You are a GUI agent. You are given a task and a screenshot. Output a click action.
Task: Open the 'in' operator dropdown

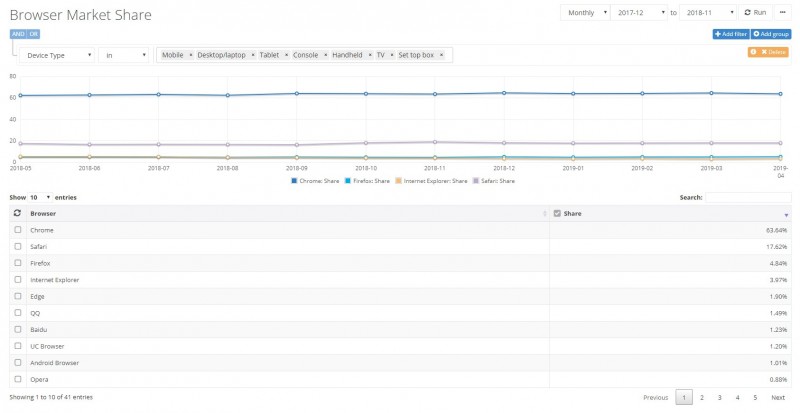(x=123, y=55)
